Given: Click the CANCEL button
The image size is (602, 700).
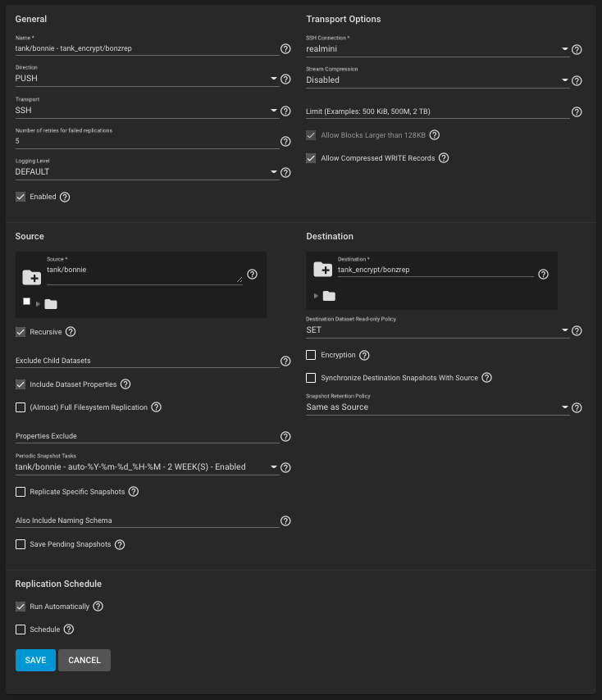Looking at the screenshot, I should click(84, 661).
